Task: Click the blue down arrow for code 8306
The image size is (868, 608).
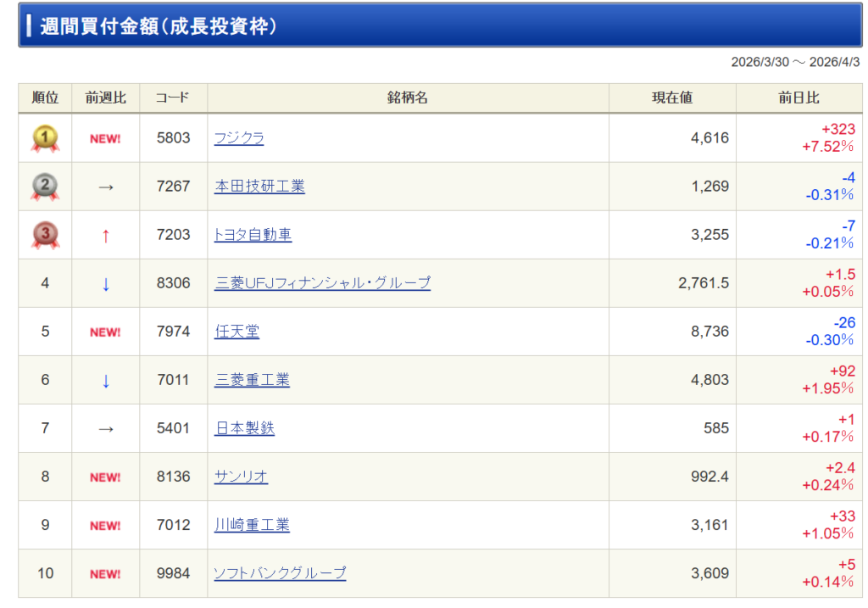Action: [105, 284]
